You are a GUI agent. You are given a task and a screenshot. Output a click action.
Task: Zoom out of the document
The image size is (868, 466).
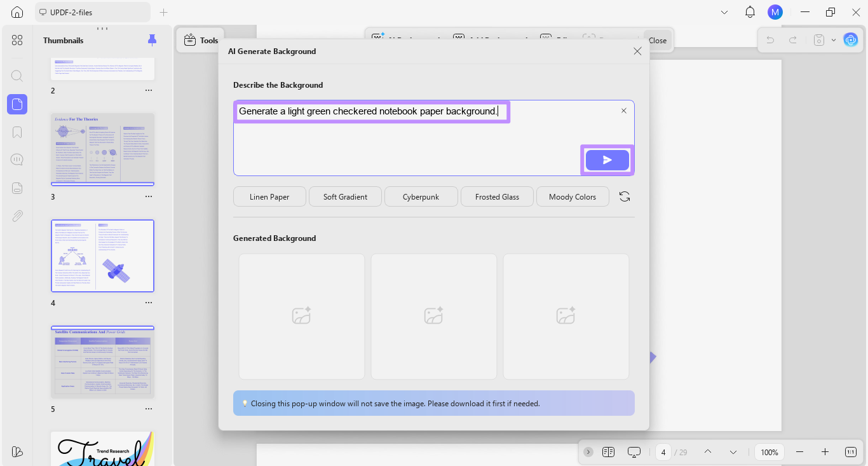[800, 452]
